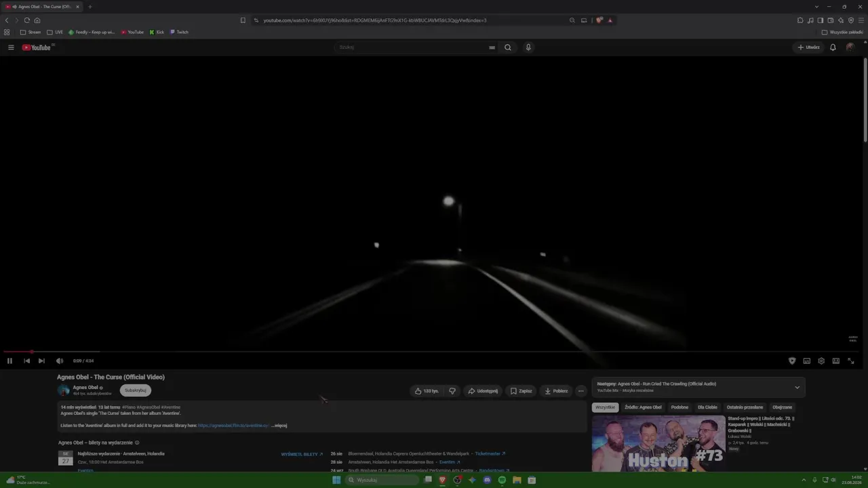Open a new browser tab

[90, 7]
